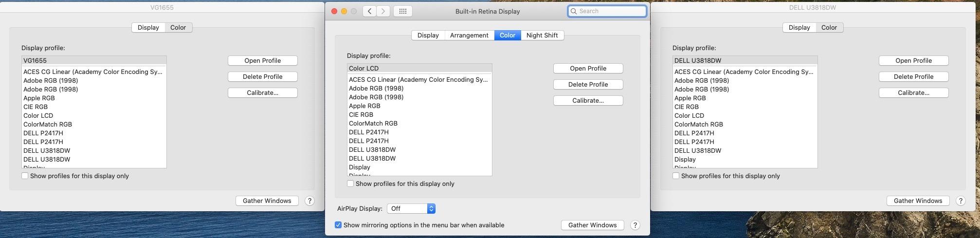
Task: Switch to Display tab in Built-in Retina window
Action: [428, 35]
